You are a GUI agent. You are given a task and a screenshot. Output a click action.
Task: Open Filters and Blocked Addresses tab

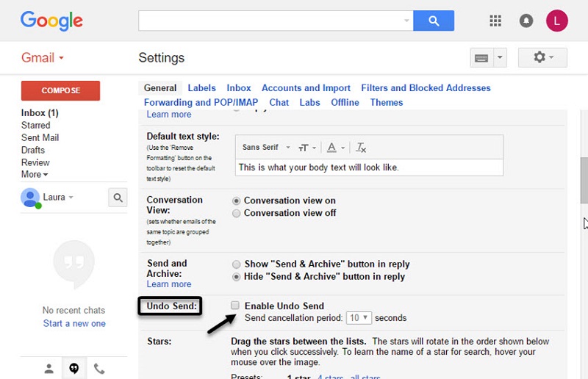click(x=426, y=88)
